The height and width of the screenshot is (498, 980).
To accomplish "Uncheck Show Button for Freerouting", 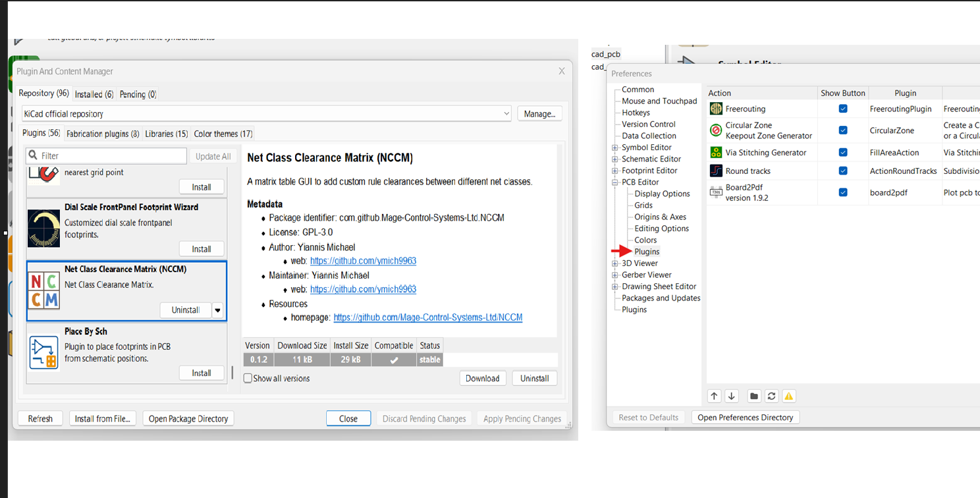I will [843, 109].
